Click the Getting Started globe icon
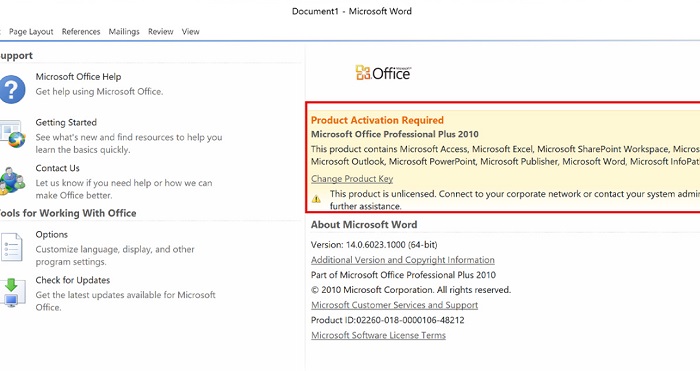The width and height of the screenshot is (700, 371). point(13,134)
